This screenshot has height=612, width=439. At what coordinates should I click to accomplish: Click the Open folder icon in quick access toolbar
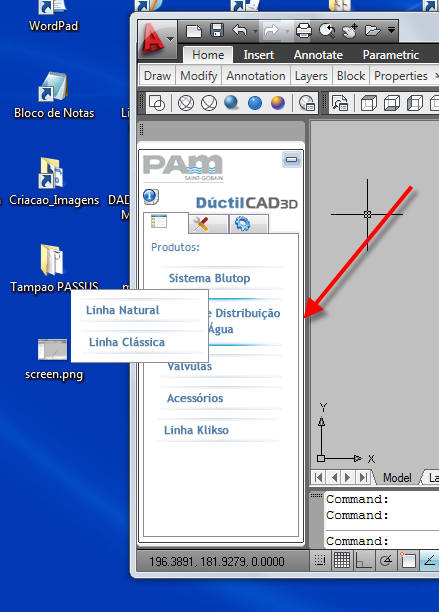(x=372, y=30)
